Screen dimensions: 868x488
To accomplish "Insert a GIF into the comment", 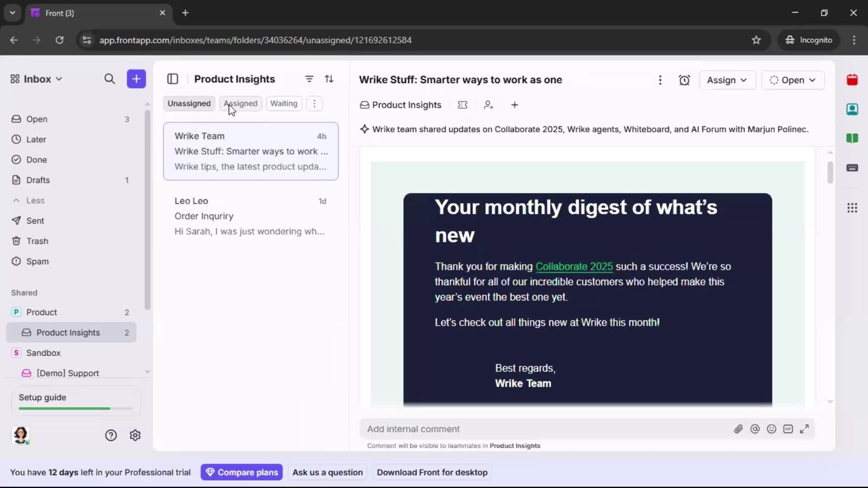I will pos(788,429).
